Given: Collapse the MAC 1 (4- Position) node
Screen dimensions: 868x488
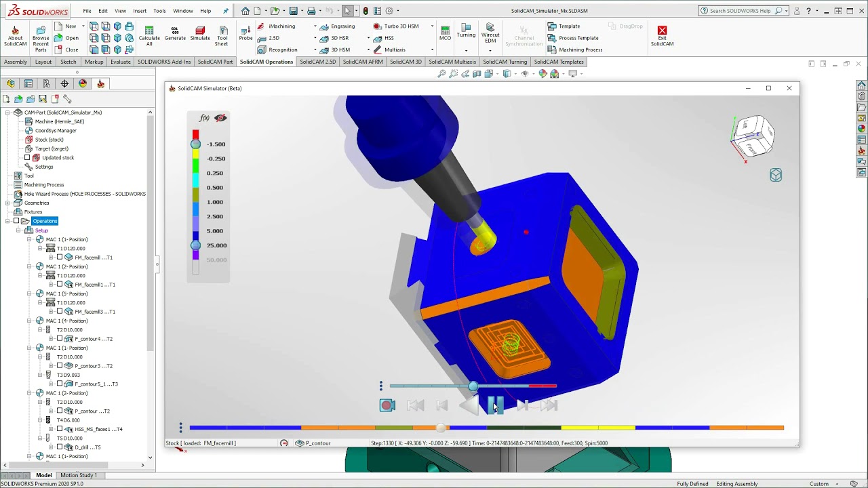Looking at the screenshot, I should [30, 321].
